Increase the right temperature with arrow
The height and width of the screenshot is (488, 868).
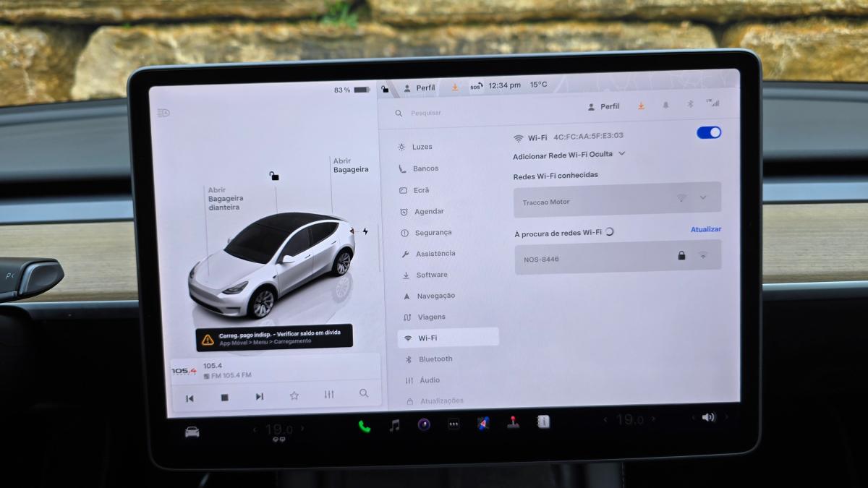(x=654, y=419)
